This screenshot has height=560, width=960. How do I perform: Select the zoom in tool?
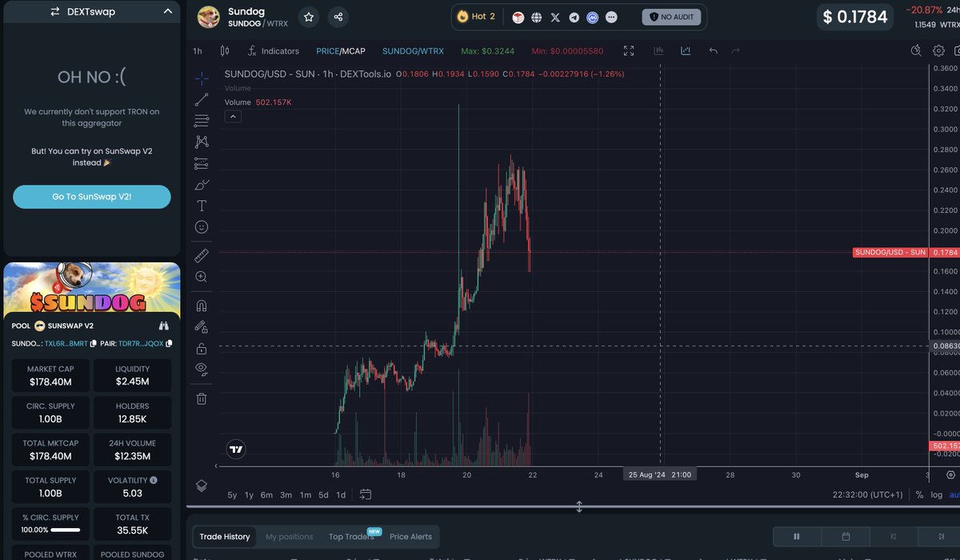[x=202, y=277]
